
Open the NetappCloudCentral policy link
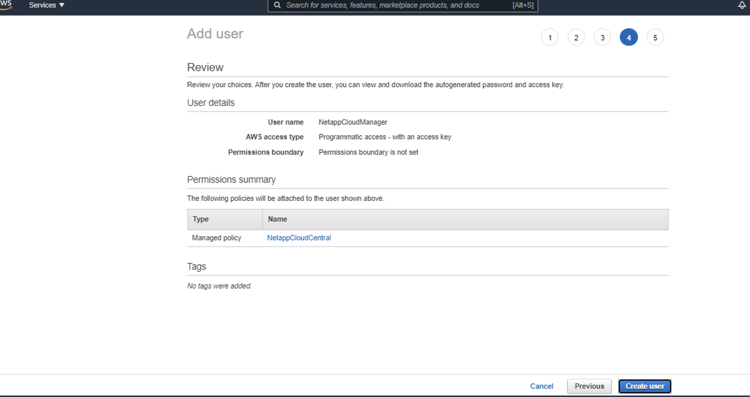coord(299,238)
